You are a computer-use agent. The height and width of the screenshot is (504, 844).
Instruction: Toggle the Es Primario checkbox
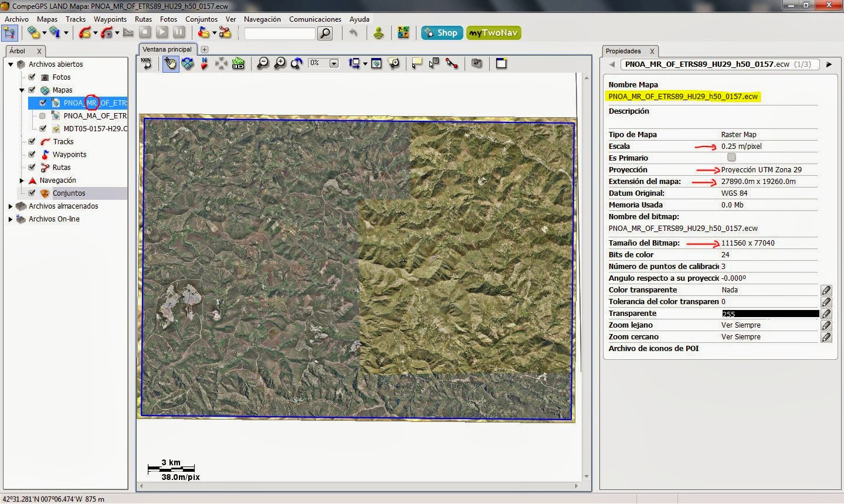click(731, 158)
